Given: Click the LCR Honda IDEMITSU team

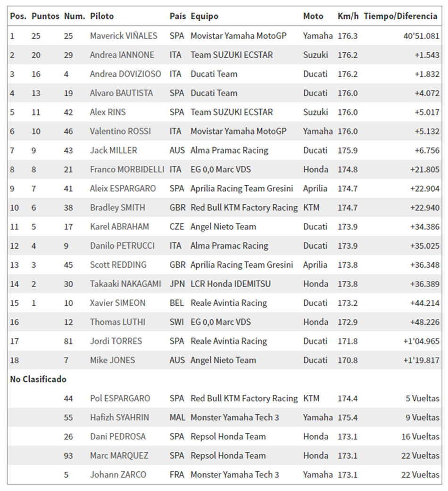Looking at the screenshot, I should (231, 284).
